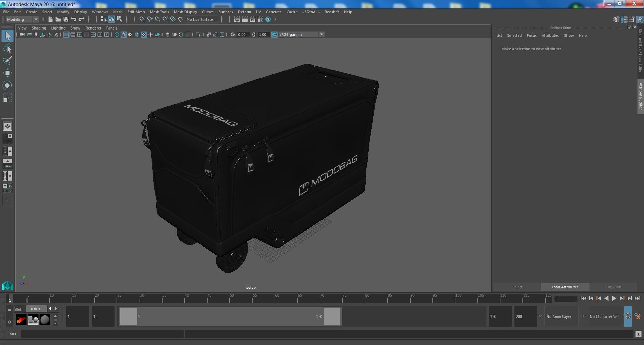Go to start of playback range
Viewport: 644px width, 345px height.
tap(583, 298)
